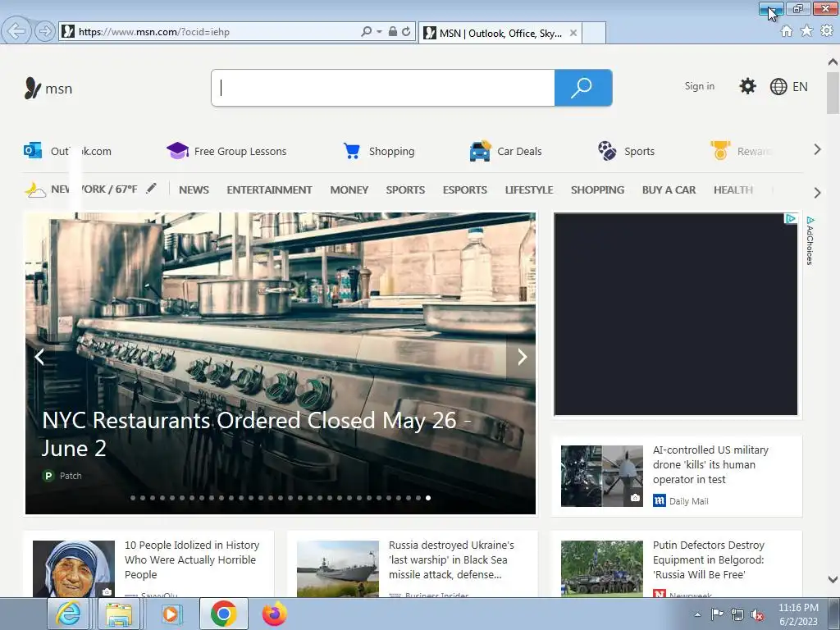840x630 pixels.
Task: Open IE Favorites star icon
Action: click(806, 31)
